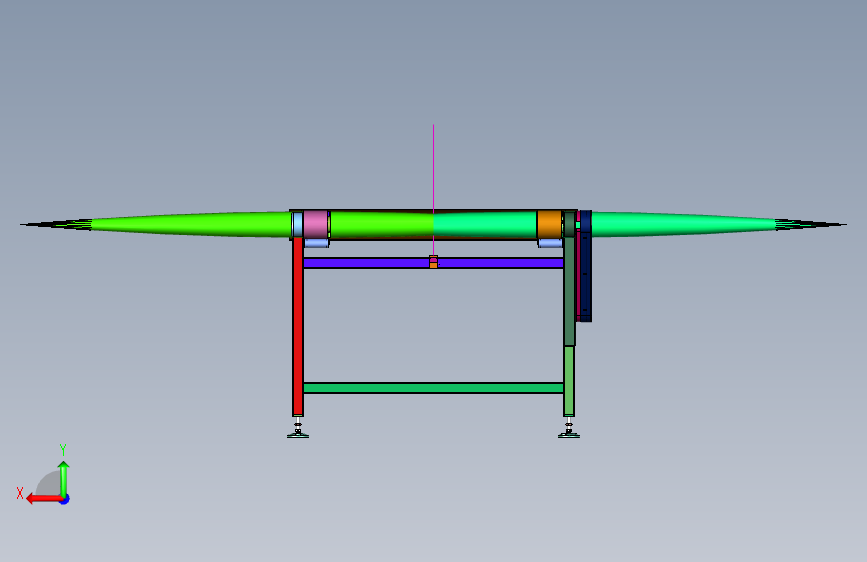Select the right leveling foot pad

click(569, 435)
